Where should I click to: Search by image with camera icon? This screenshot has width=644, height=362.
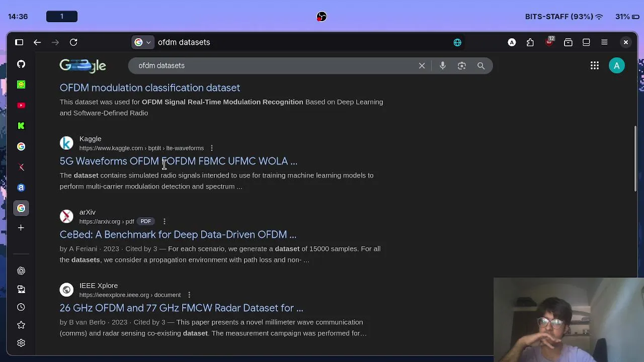[461, 65]
